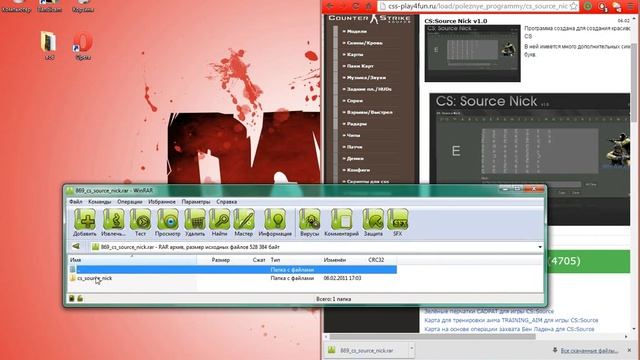Image resolution: width=640 pixels, height=360 pixels.
Task: Open the Операции menu in WinRAR
Action: [130, 202]
